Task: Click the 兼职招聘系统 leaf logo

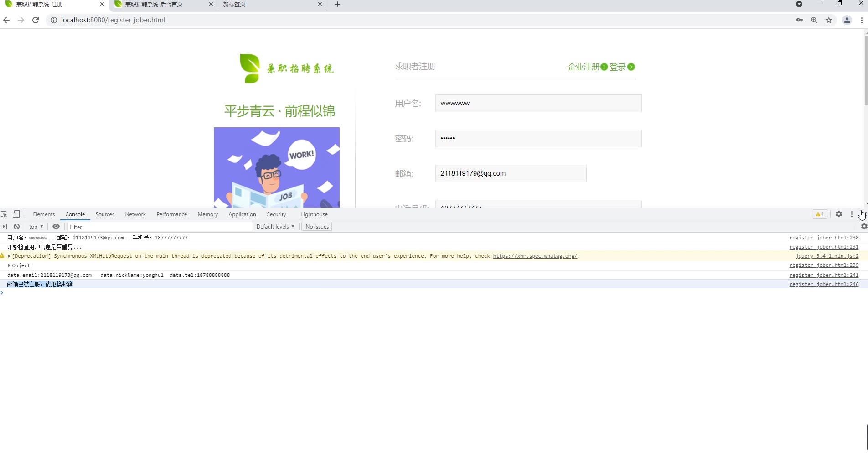Action: pyautogui.click(x=287, y=68)
